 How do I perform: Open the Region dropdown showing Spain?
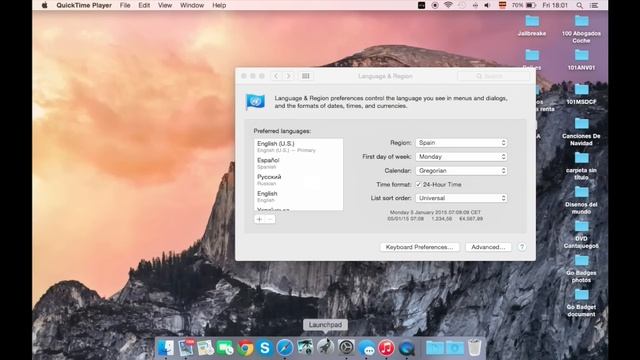click(x=461, y=143)
